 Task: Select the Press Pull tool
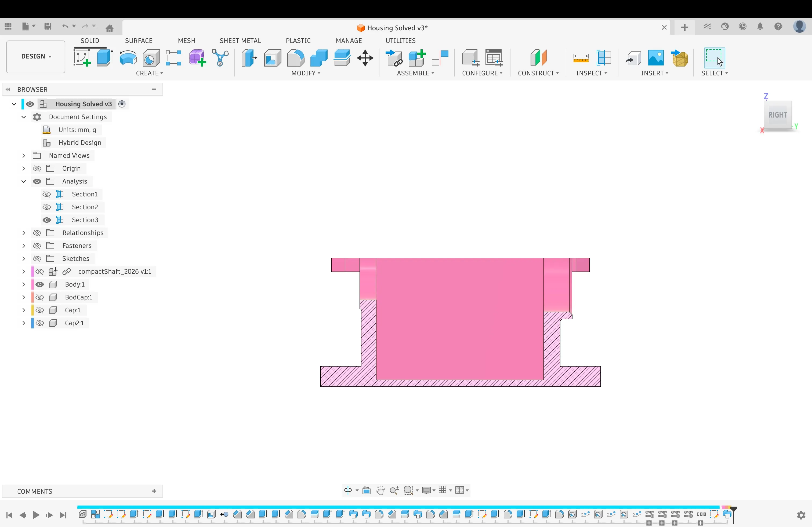[249, 58]
